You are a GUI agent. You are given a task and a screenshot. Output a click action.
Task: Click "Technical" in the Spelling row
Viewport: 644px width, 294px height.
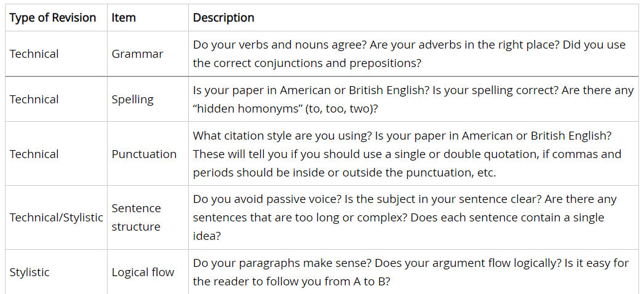pyautogui.click(x=34, y=99)
